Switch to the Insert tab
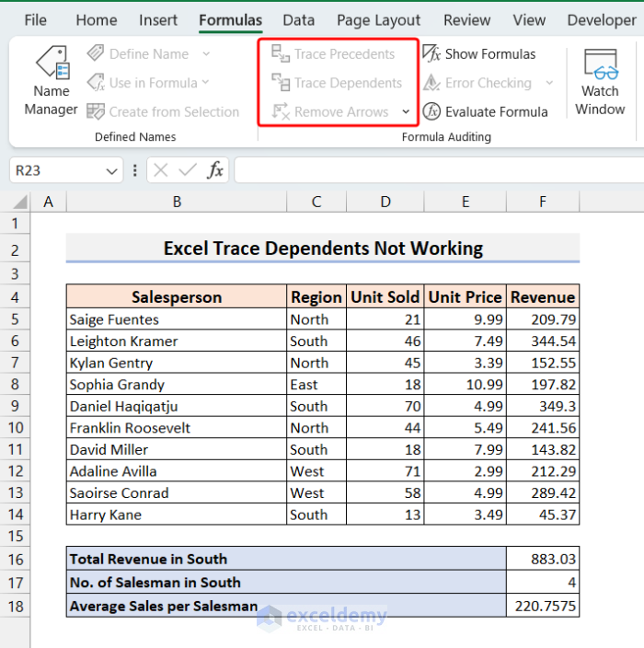644x648 pixels. [158, 20]
